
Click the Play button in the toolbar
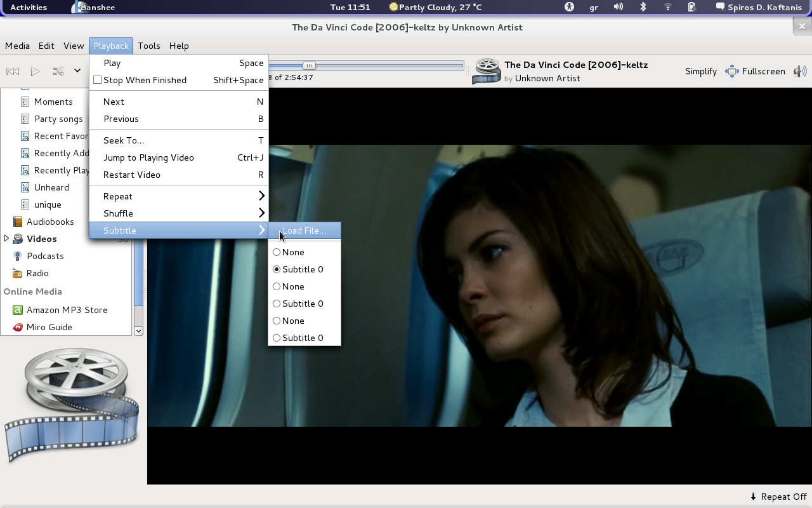coord(36,71)
